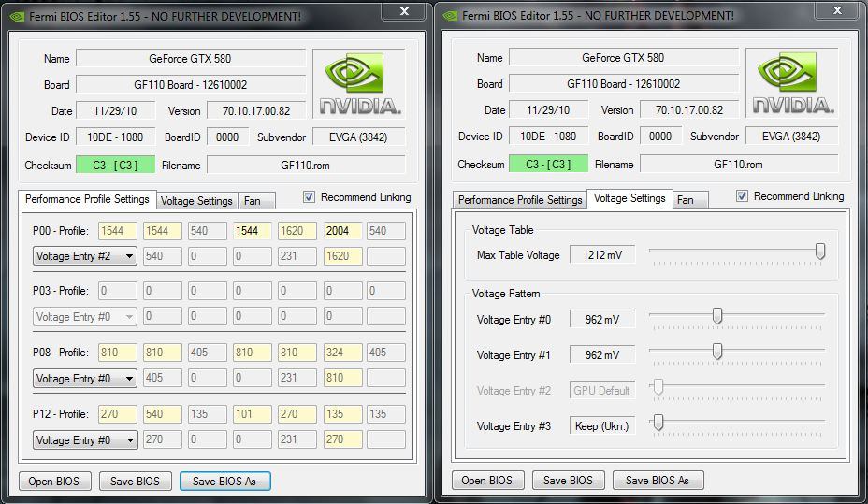Click the Max Table Voltage 1212 mV field
The height and width of the screenshot is (504, 868).
point(602,254)
